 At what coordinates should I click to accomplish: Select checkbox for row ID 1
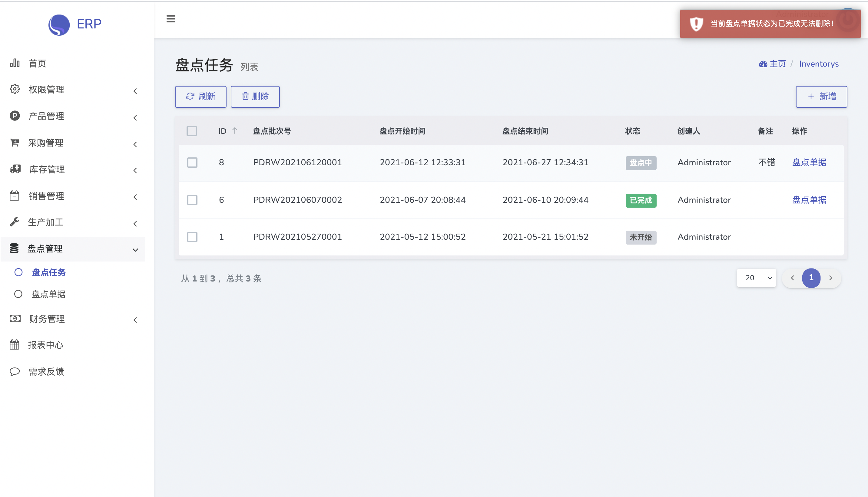(192, 237)
